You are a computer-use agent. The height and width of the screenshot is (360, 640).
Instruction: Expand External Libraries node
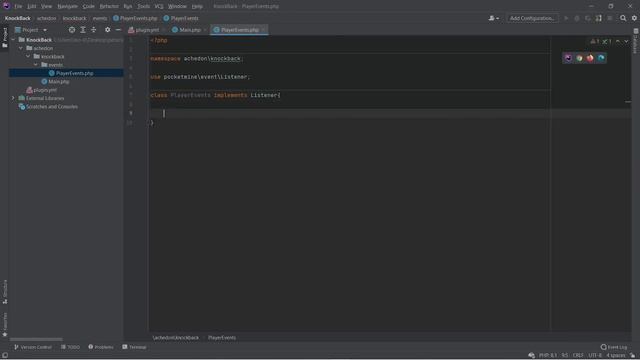13,98
